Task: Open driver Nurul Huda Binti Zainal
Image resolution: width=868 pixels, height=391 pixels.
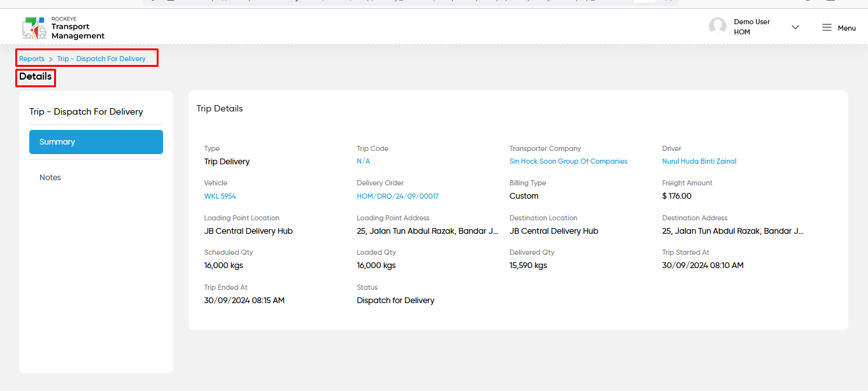Action: pyautogui.click(x=699, y=161)
